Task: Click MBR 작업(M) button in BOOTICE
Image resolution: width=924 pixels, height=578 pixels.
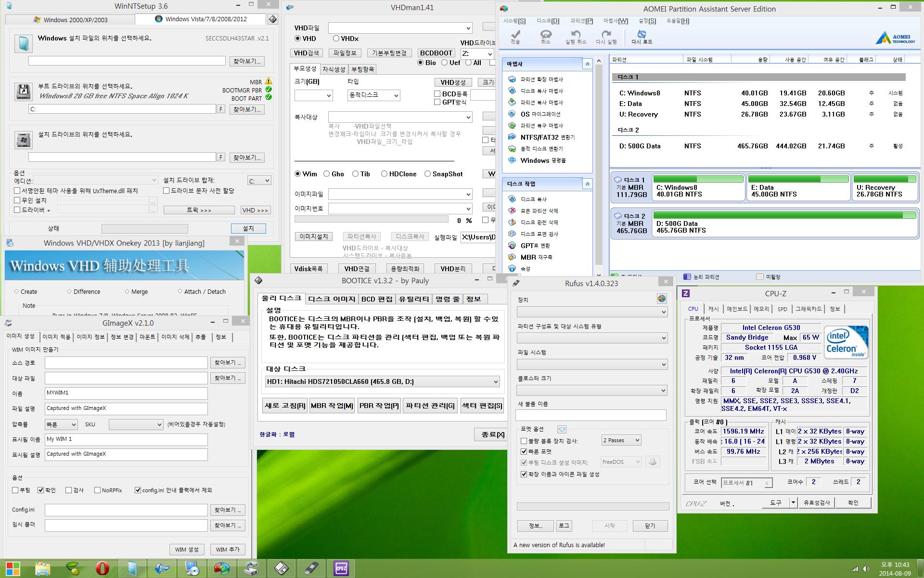Action: pos(332,406)
